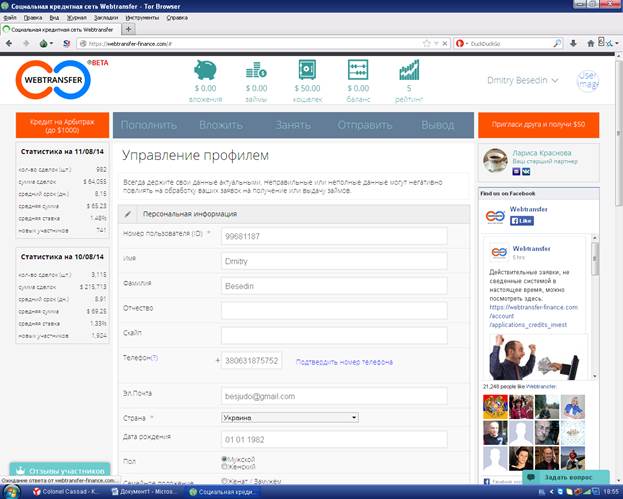Click the browser back arrow

tap(9, 43)
